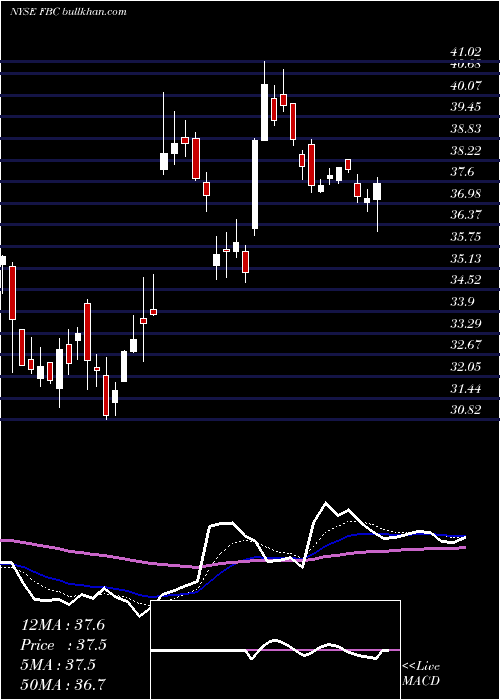Click the MACD inset panel box
Image resolution: width=500 pixels, height=700 pixels.
click(276, 650)
